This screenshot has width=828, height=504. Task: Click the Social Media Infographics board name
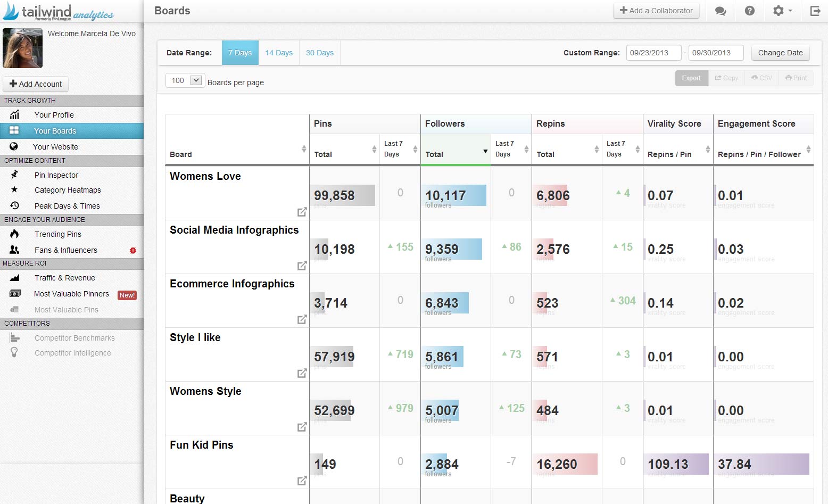[234, 230]
